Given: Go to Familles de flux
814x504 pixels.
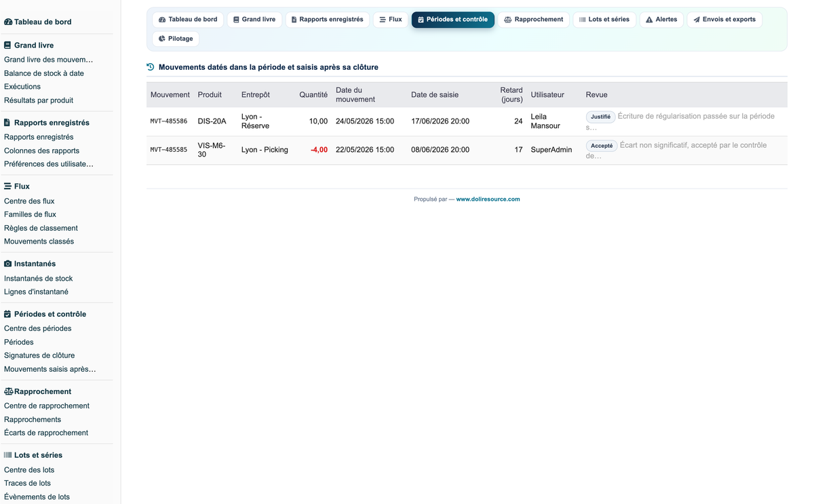Looking at the screenshot, I should tap(30, 214).
